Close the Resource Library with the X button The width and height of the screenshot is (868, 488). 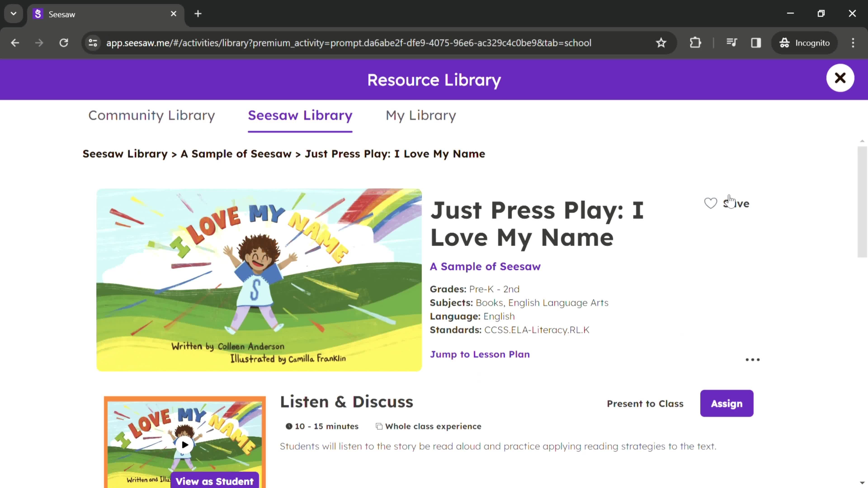[840, 78]
